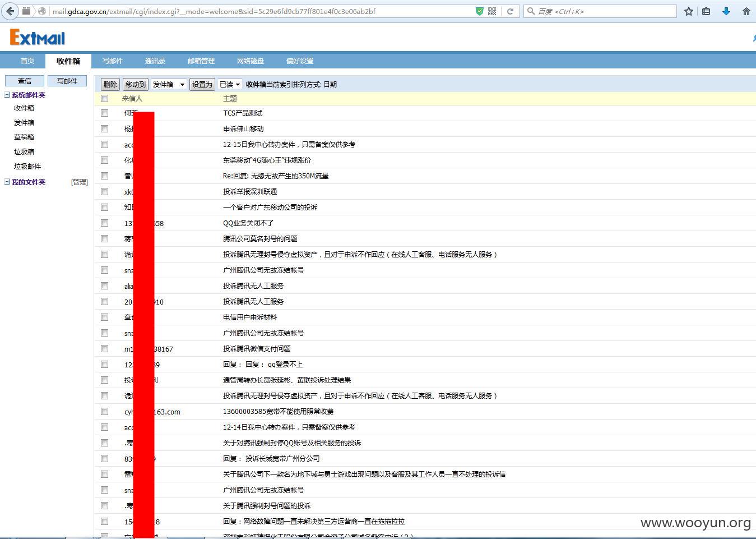The width and height of the screenshot is (756, 539).
Task: Open the 发件箱 folder dropdown
Action: coord(169,84)
